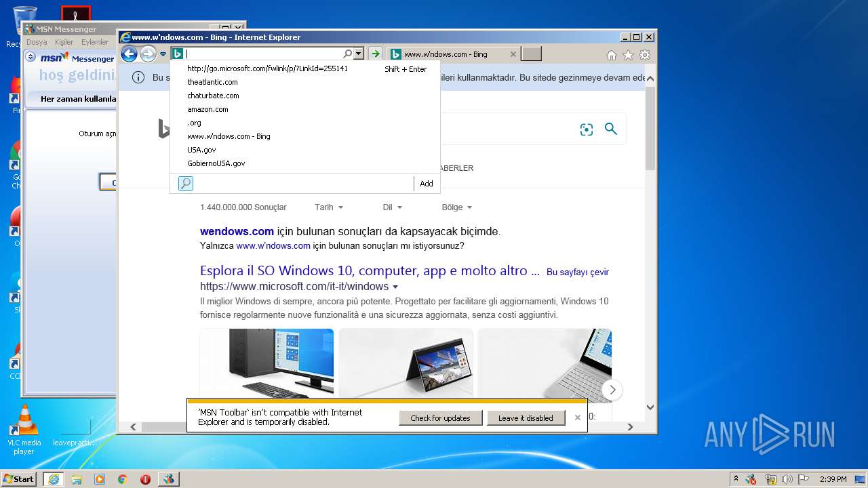Click the horizontal scrollbar left arrow
868x488 pixels.
click(133, 427)
